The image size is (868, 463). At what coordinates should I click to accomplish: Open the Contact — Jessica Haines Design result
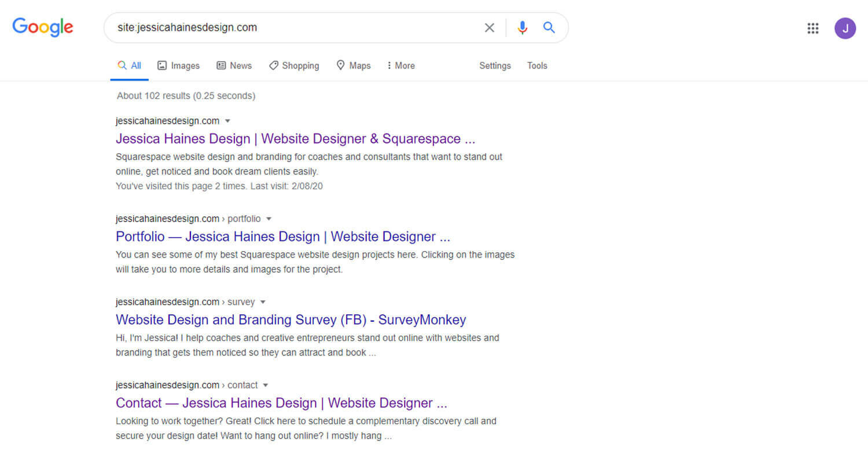click(x=281, y=403)
